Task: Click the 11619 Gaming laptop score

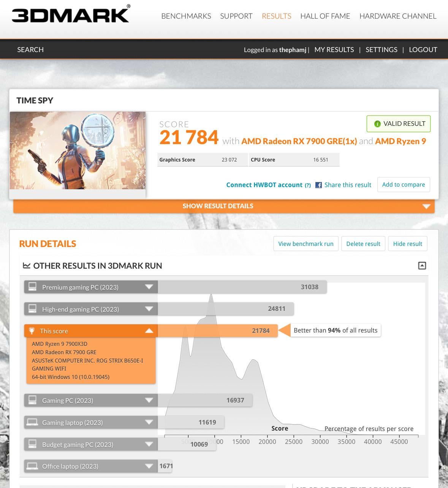Action: (x=207, y=422)
